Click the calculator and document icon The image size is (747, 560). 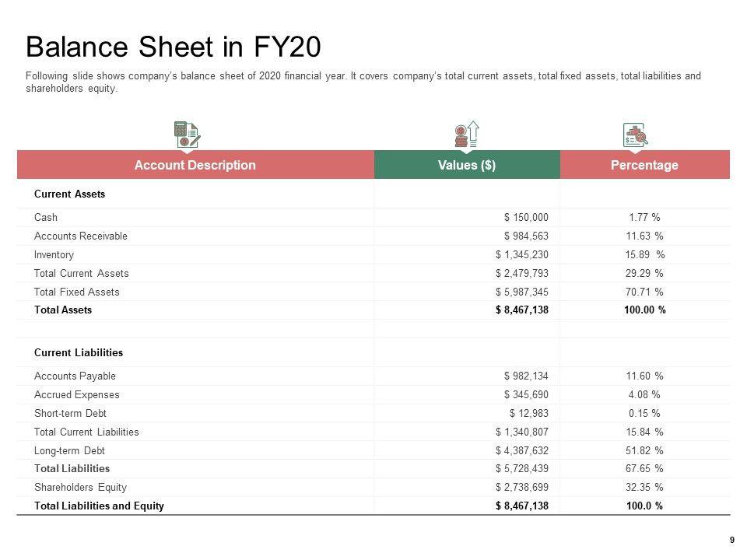tap(187, 134)
